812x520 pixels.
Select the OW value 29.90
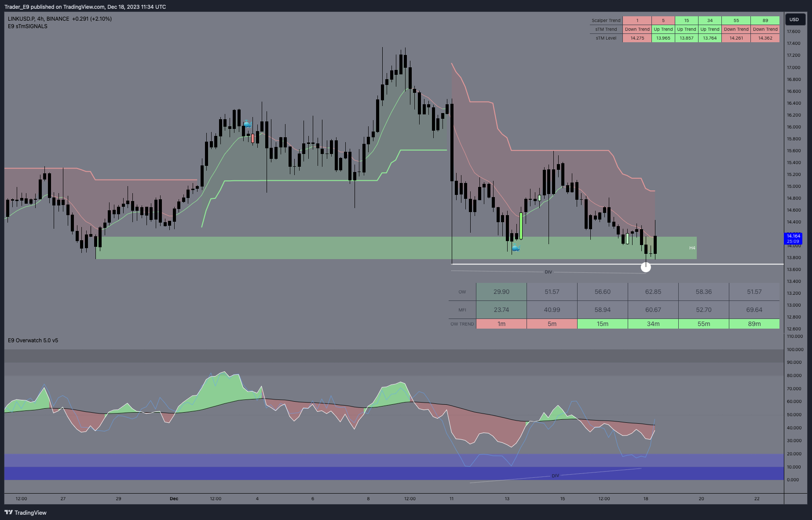(x=501, y=292)
